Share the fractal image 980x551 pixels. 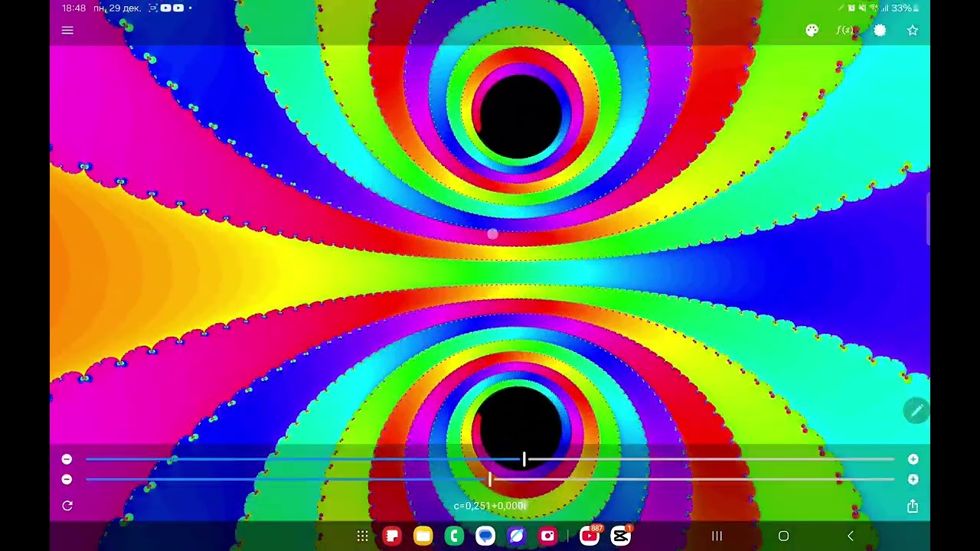pyautogui.click(x=913, y=506)
